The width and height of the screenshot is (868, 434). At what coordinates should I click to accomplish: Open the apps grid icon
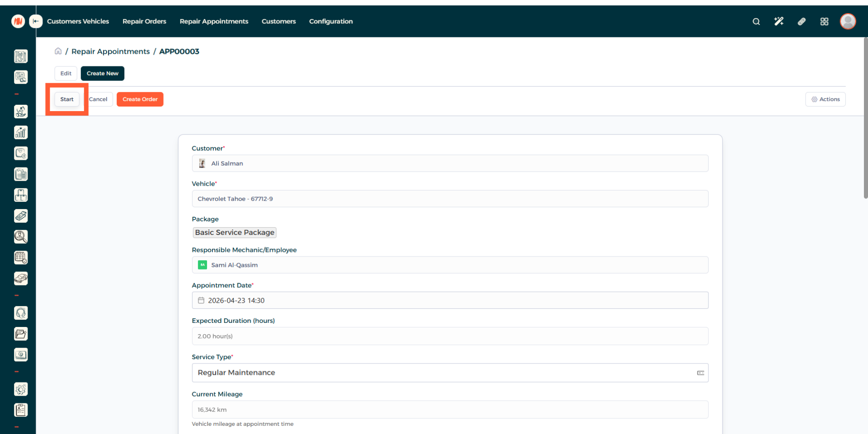point(824,21)
